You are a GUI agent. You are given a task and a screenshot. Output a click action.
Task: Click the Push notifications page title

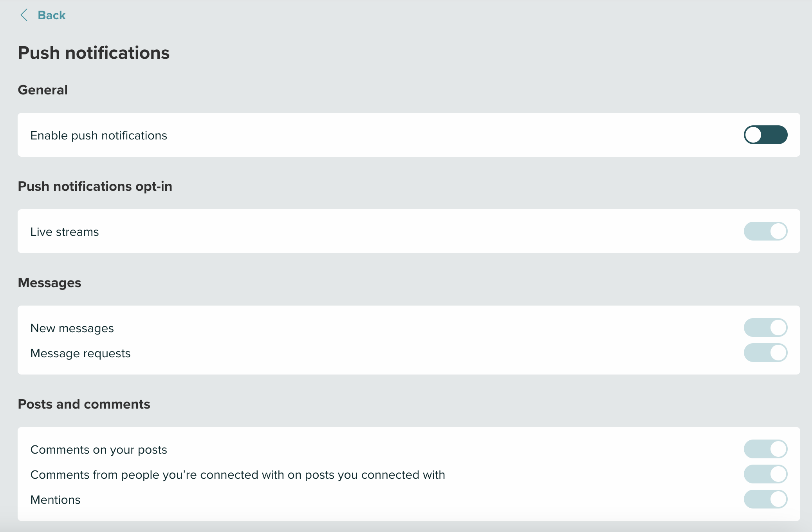[x=93, y=52]
